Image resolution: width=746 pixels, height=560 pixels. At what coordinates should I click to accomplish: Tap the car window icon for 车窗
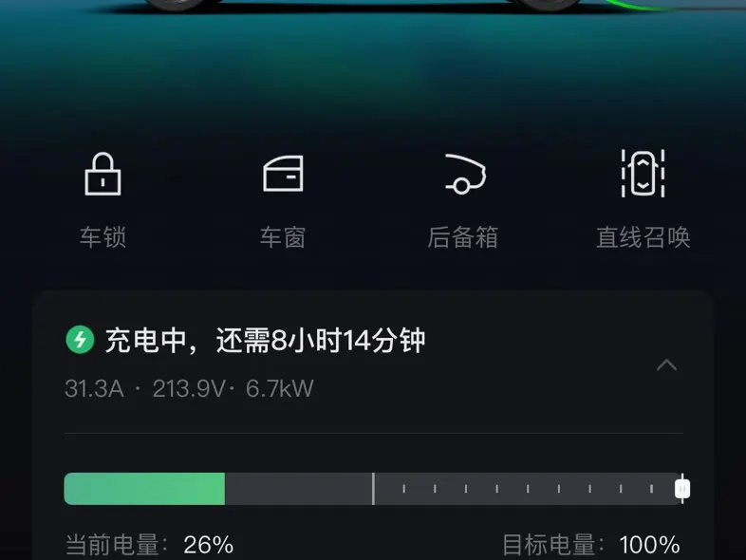click(283, 174)
